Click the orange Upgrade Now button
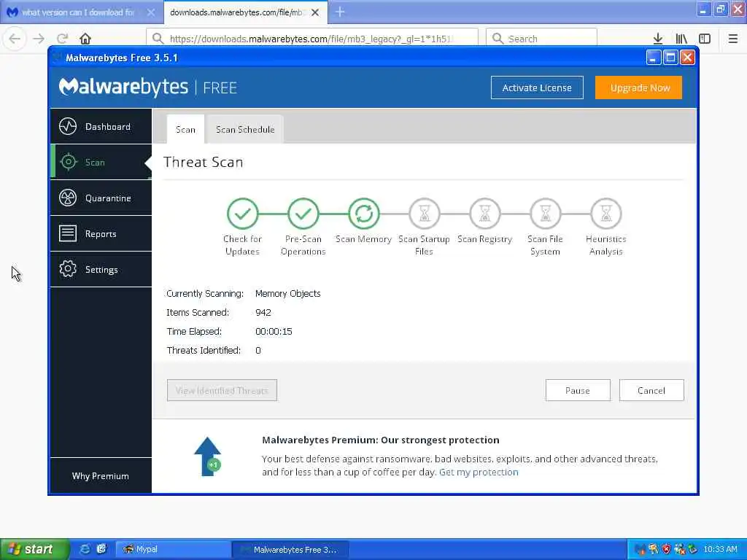 [x=638, y=87]
